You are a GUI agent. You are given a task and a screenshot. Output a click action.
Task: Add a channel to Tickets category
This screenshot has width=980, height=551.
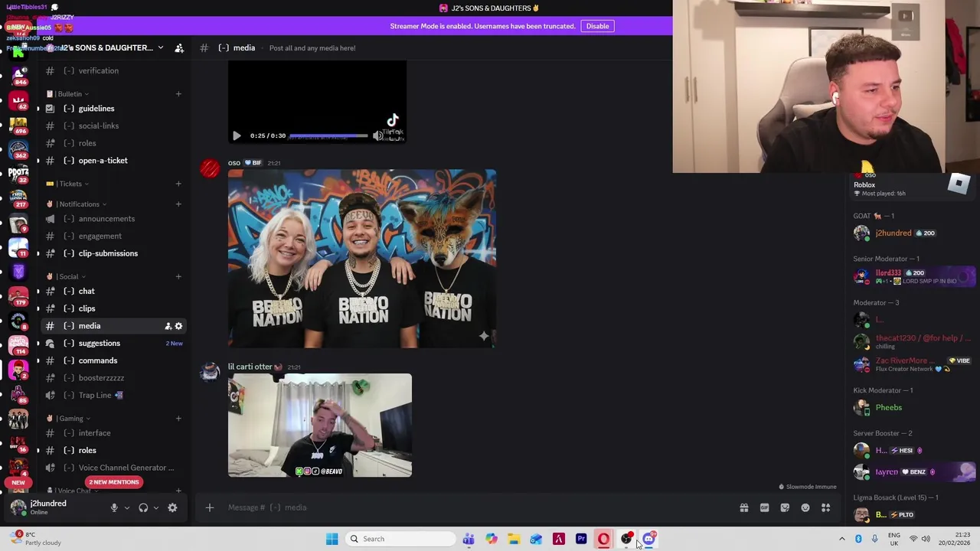click(178, 184)
